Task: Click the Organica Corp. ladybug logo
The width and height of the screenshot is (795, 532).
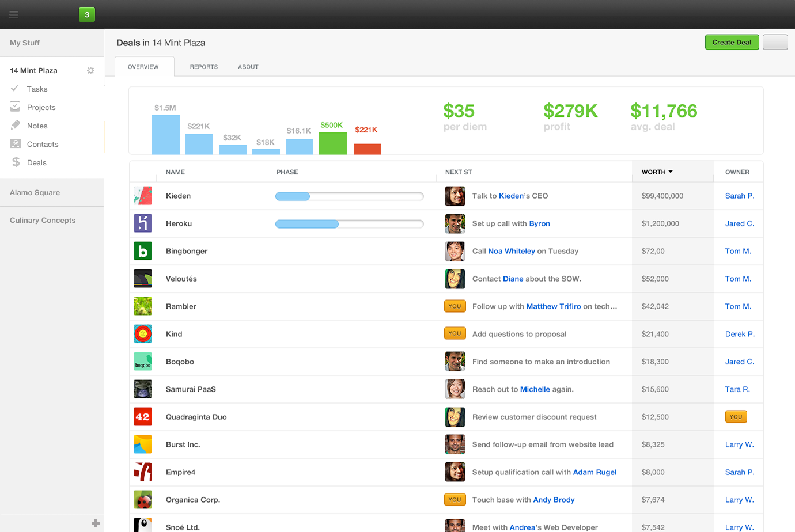Action: pos(143,500)
